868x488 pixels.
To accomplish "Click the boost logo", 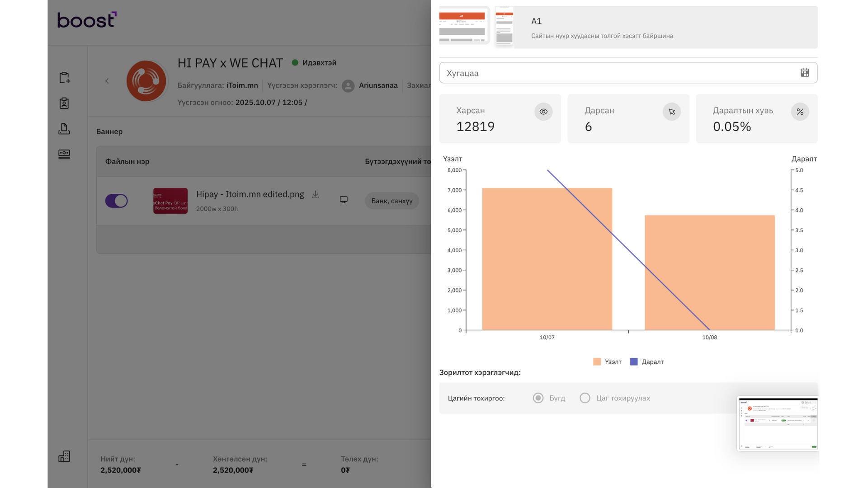I will tap(87, 20).
